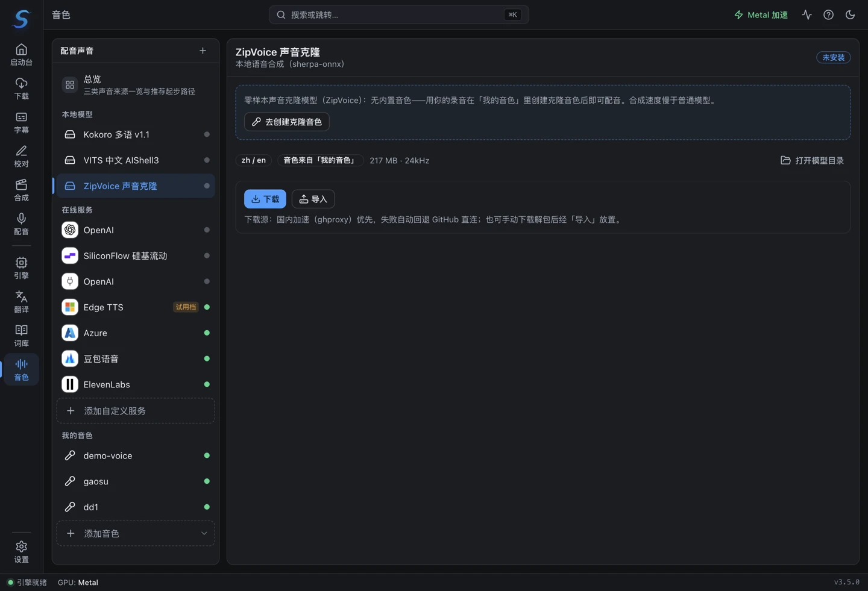Screen dimensions: 868x591
Task: Click the 本地模型 section label
Action: point(77,114)
